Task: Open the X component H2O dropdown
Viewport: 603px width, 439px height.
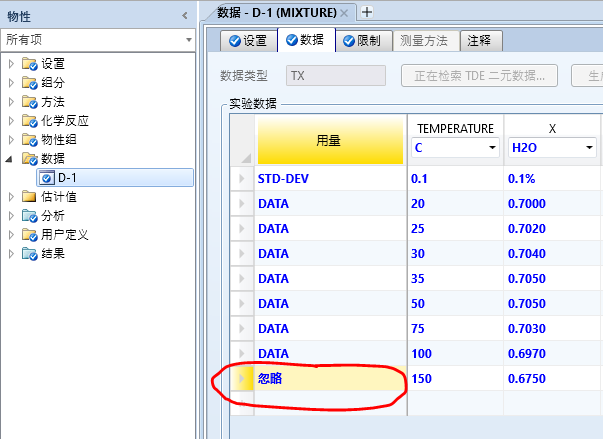Action: pos(590,148)
